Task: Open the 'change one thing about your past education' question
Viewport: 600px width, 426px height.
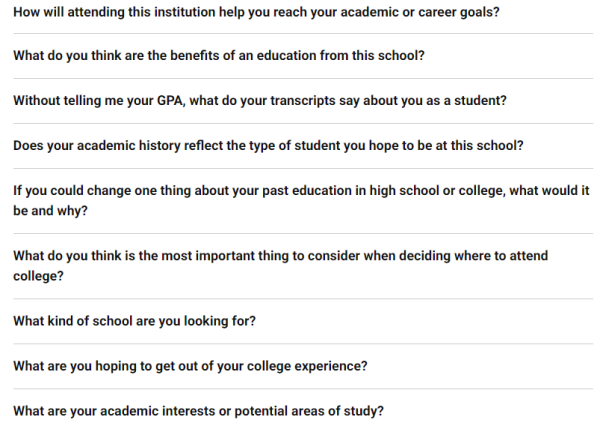Action: click(x=302, y=201)
